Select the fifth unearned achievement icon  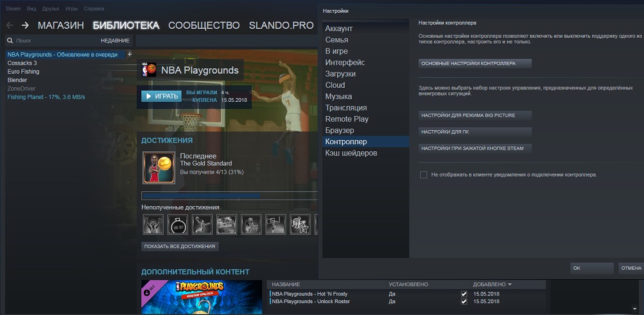[x=251, y=224]
